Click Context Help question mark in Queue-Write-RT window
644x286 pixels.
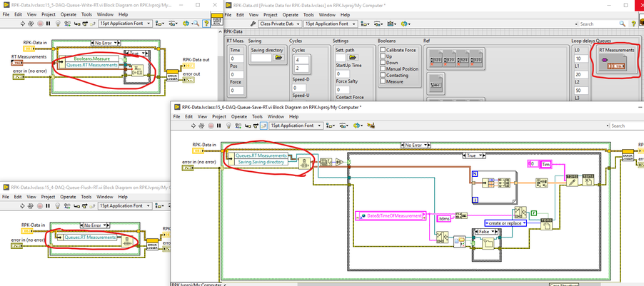coord(206,24)
